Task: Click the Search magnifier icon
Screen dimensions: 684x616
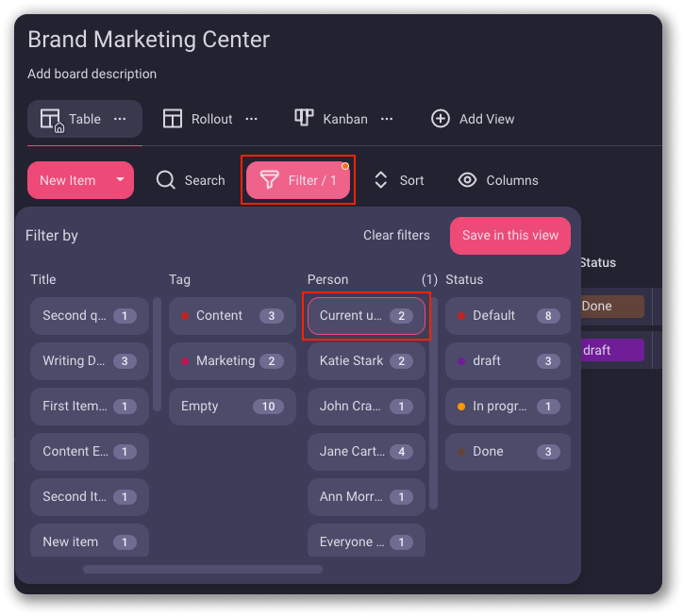Action: click(x=166, y=180)
